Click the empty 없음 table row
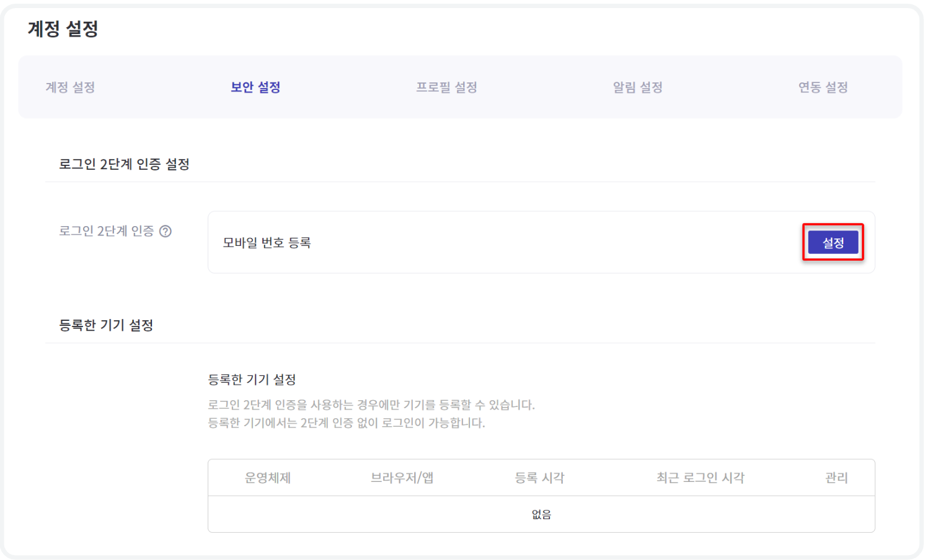 [x=541, y=514]
